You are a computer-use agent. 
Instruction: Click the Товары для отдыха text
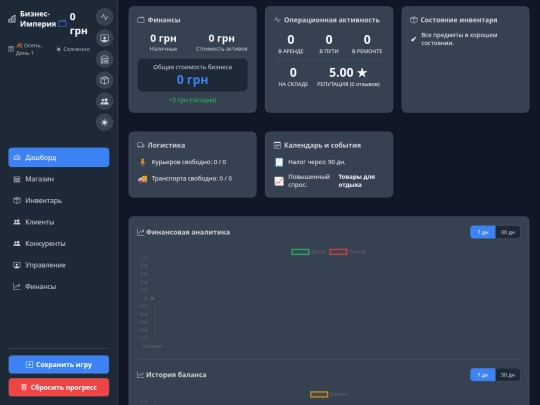click(x=357, y=181)
